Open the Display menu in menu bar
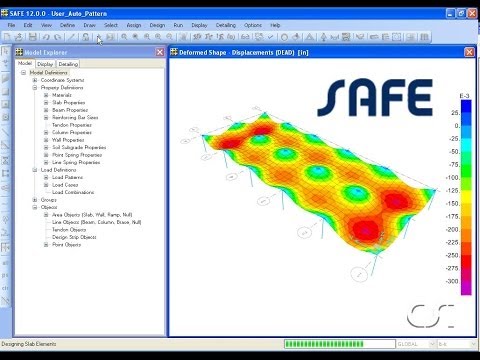The image size is (480, 360). pos(199,25)
